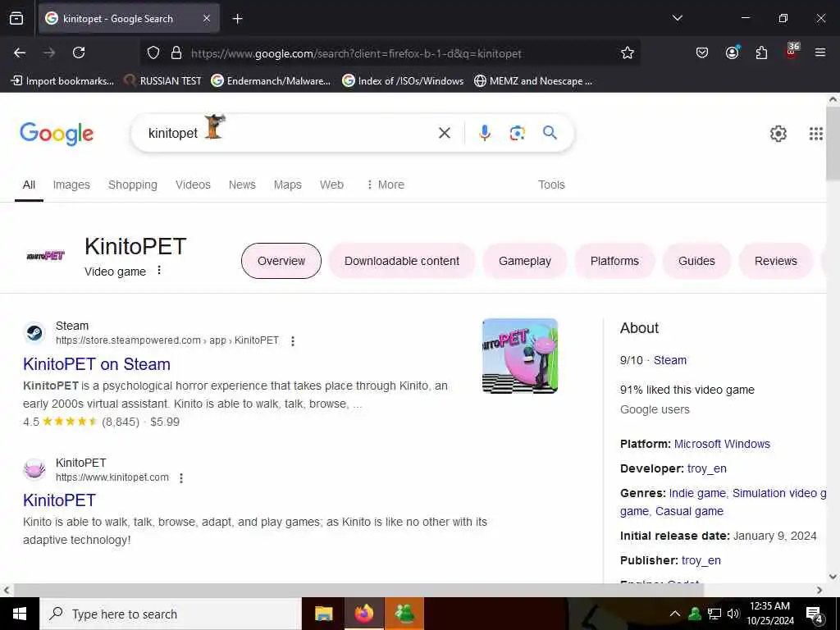Select the Gameplay chip
This screenshot has width=840, height=630.
pos(524,261)
